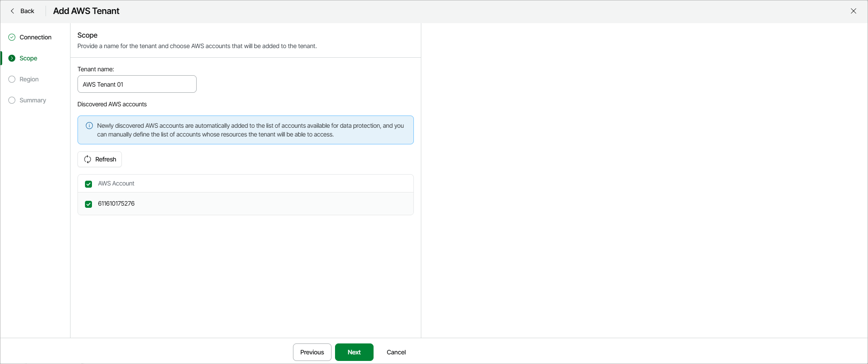
Task: Open the Connection wizard step
Action: (35, 37)
